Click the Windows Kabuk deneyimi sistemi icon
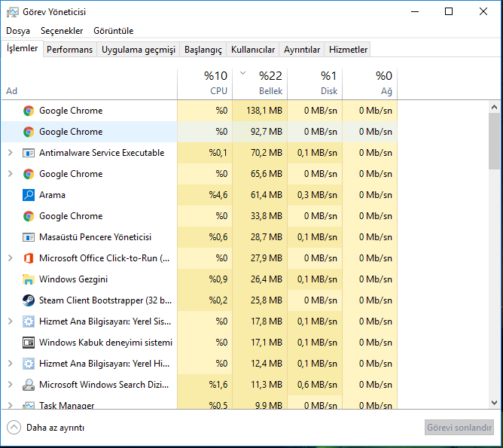 tap(29, 343)
